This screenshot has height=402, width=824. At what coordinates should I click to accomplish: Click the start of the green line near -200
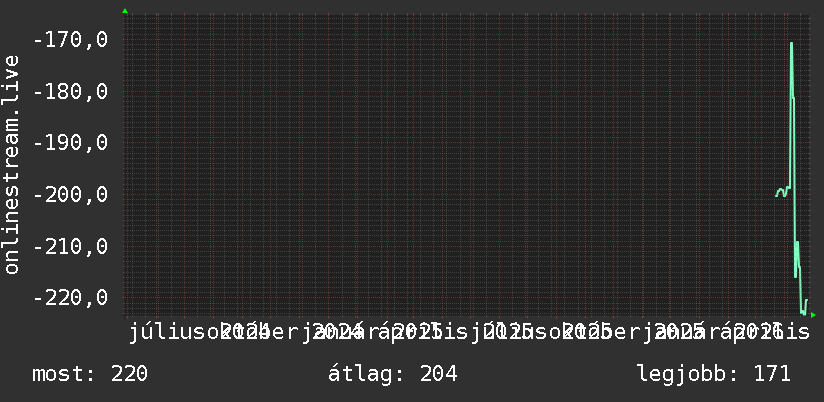(x=776, y=195)
